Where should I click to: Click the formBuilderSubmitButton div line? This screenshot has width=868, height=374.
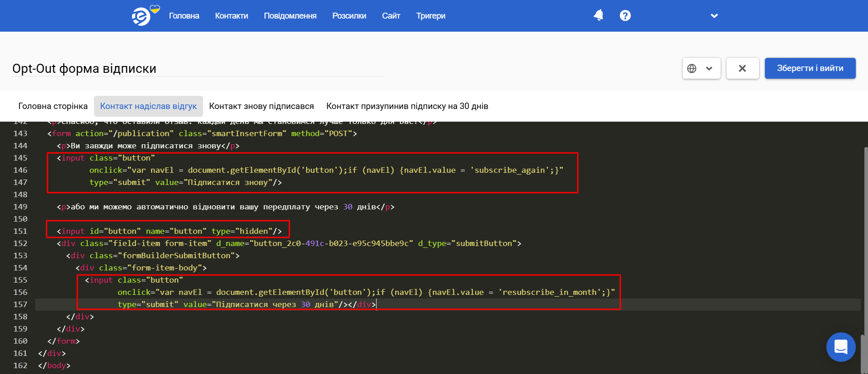coord(153,256)
